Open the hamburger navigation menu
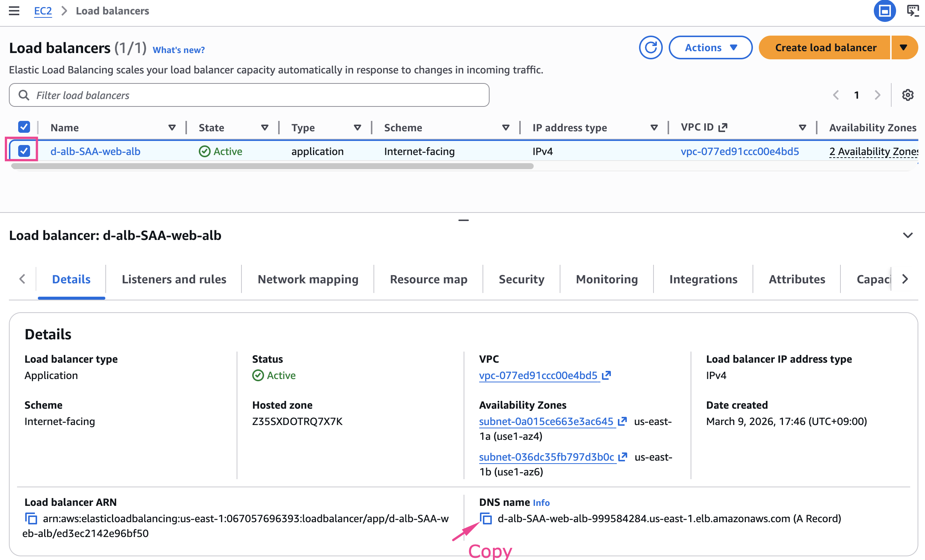925x560 pixels. coord(14,11)
